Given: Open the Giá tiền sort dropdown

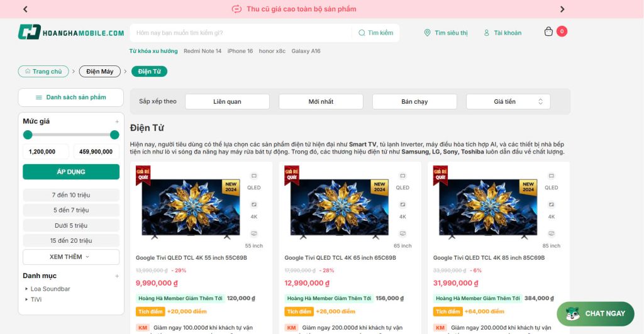Looking at the screenshot, I should [x=508, y=101].
